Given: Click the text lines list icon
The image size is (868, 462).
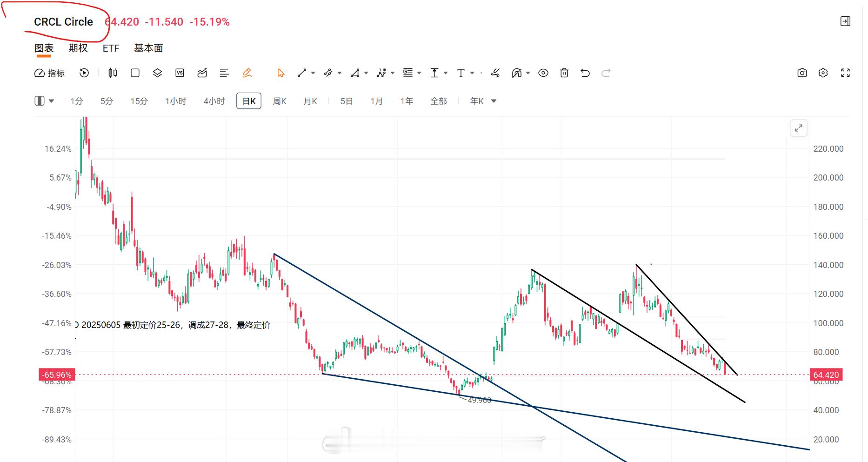Looking at the screenshot, I should coord(224,73).
